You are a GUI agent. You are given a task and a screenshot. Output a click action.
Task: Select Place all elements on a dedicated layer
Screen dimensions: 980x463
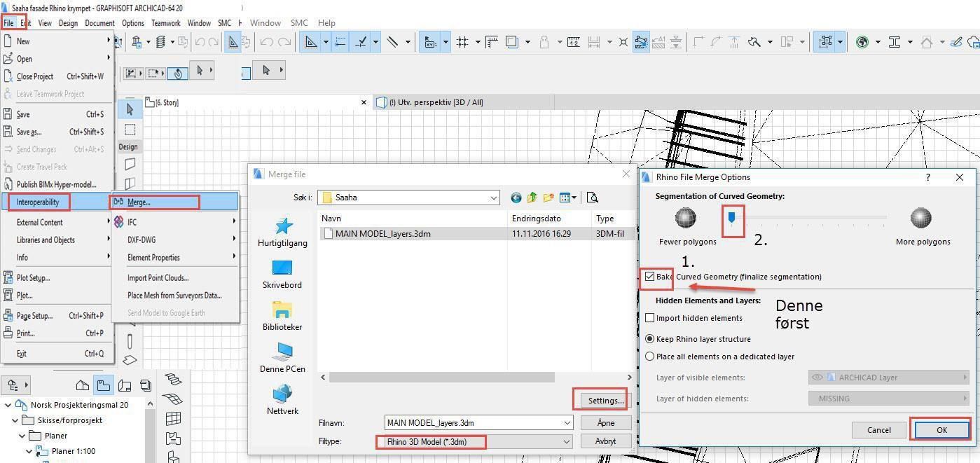[649, 357]
